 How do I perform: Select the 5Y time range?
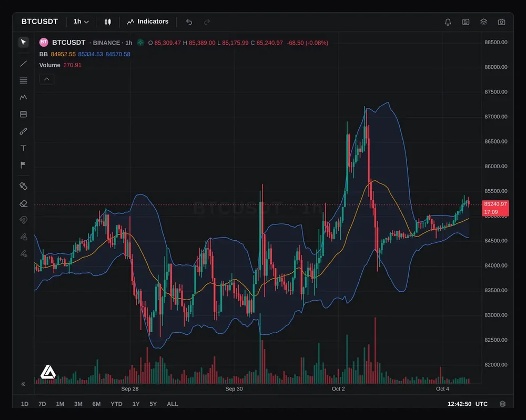(153, 404)
